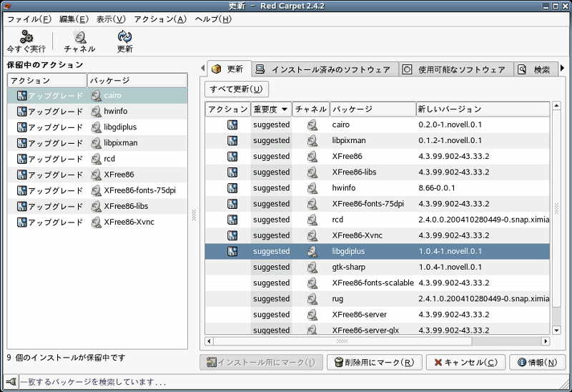
Task: Click rcd version 2.4.0.0.200410280449 cell
Action: click(484, 220)
